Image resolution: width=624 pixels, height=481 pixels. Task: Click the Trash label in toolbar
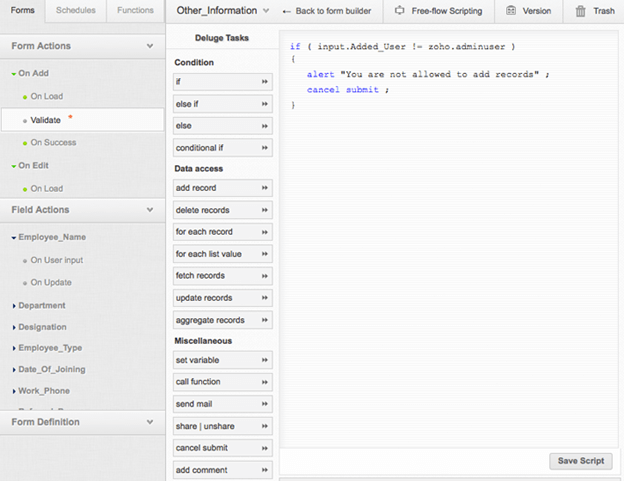pyautogui.click(x=604, y=11)
